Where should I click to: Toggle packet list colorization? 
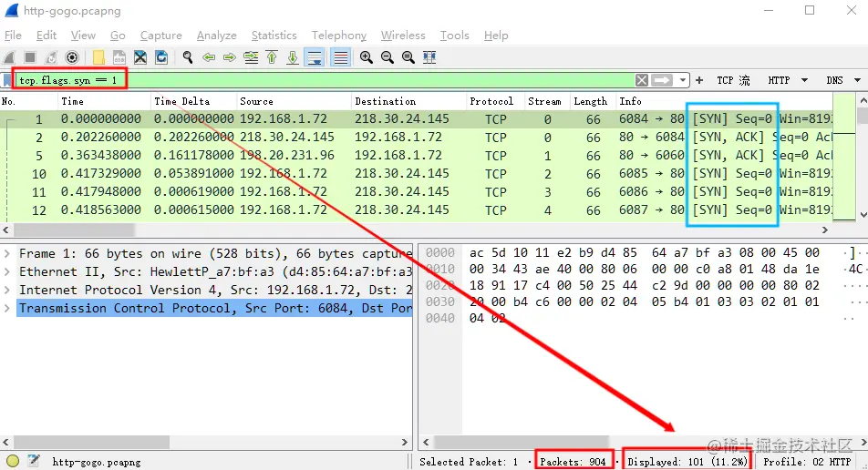pyautogui.click(x=340, y=57)
